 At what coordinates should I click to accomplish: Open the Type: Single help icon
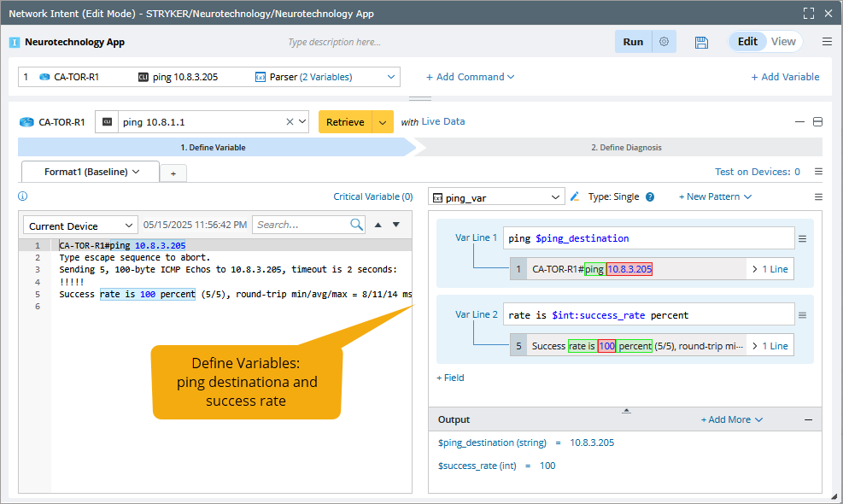pyautogui.click(x=650, y=196)
